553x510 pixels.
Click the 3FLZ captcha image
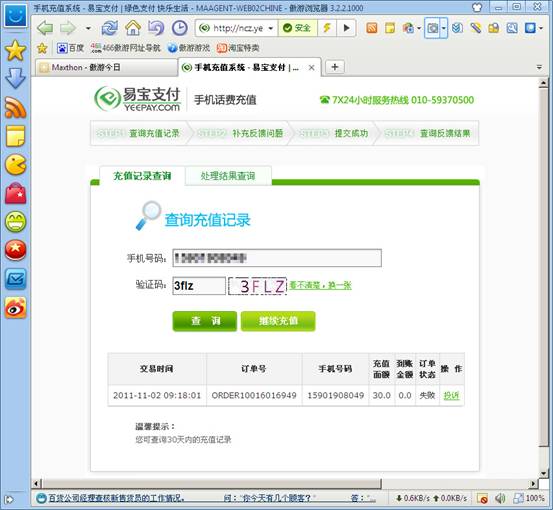pos(257,286)
